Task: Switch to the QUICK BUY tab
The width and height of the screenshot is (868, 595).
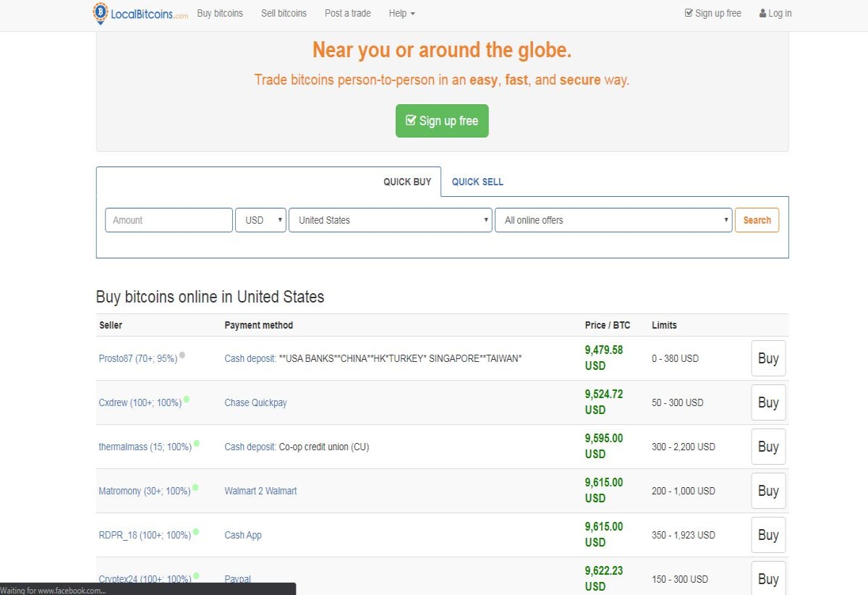Action: point(407,182)
